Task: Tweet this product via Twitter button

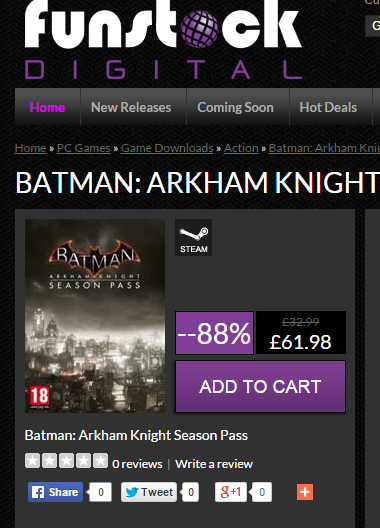Action: point(149,492)
